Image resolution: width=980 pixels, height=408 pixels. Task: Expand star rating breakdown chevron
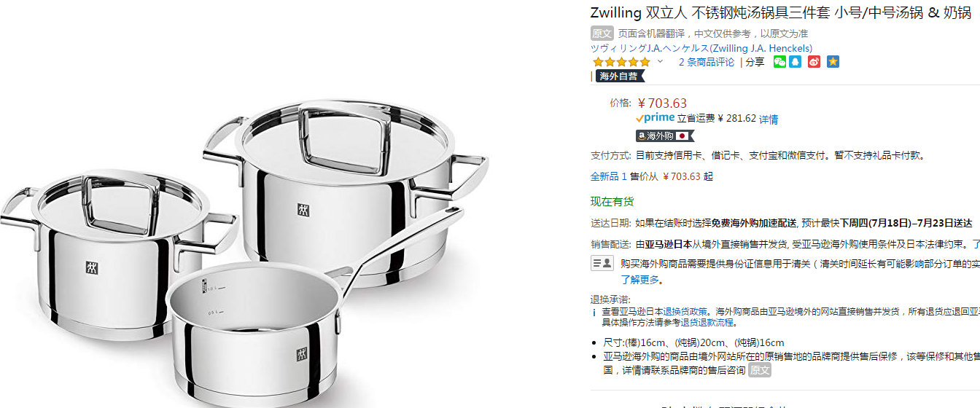pyautogui.click(x=660, y=62)
